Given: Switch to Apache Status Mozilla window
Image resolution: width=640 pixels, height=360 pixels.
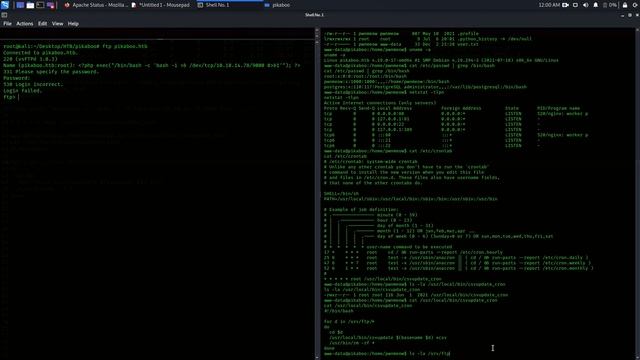Looking at the screenshot, I should pyautogui.click(x=96, y=5).
